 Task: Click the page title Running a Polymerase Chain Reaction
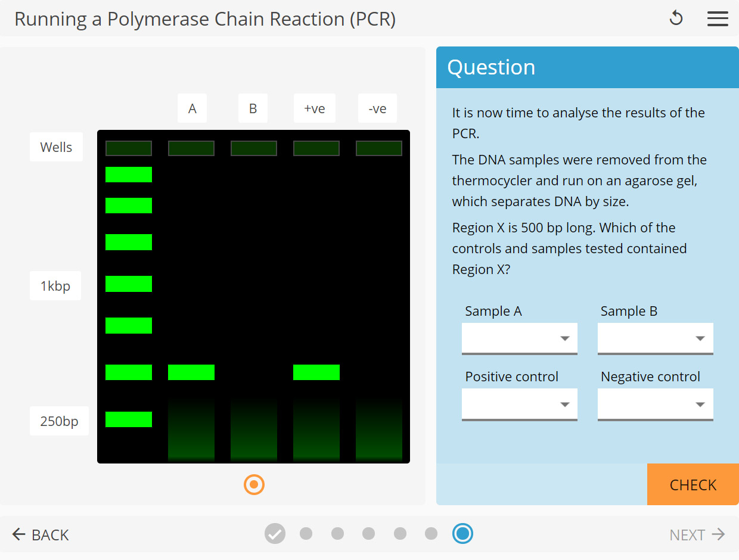205,19
